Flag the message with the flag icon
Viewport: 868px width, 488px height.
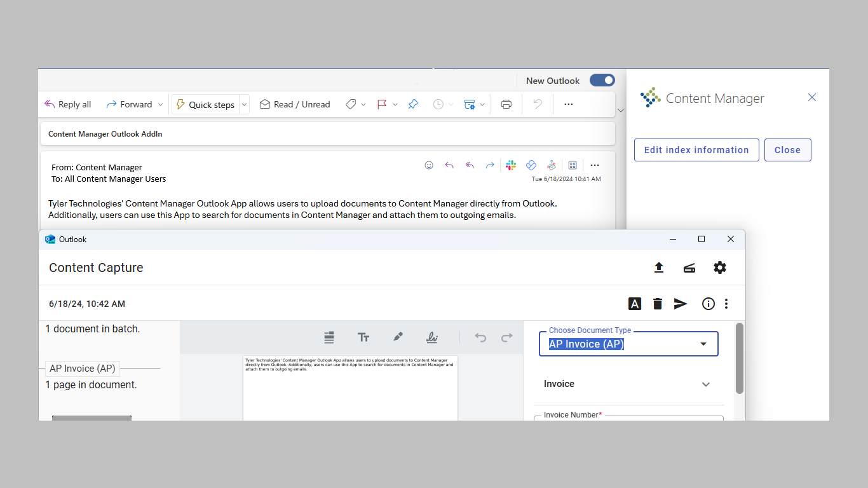[x=382, y=104]
